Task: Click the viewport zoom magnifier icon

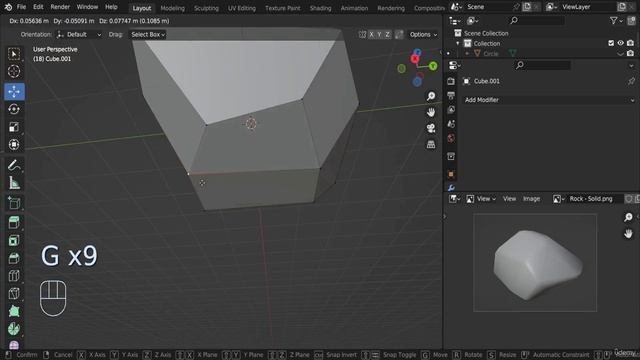Action: coord(431,96)
